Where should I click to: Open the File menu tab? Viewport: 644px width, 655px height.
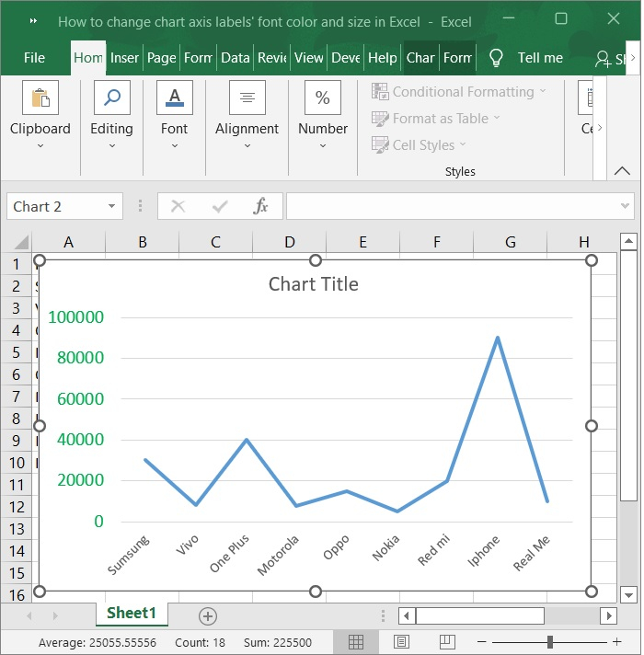tap(34, 58)
